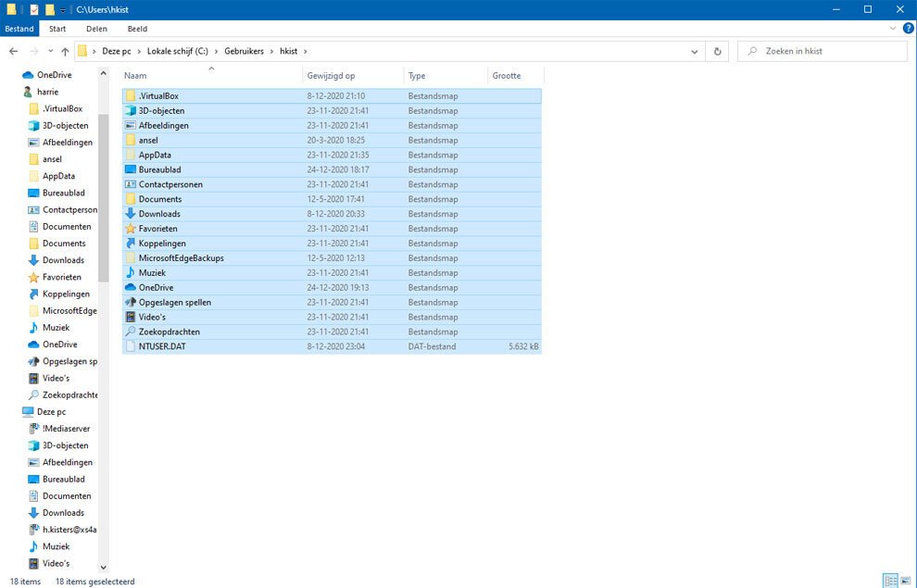Select ansel folder name in file list

pos(148,140)
